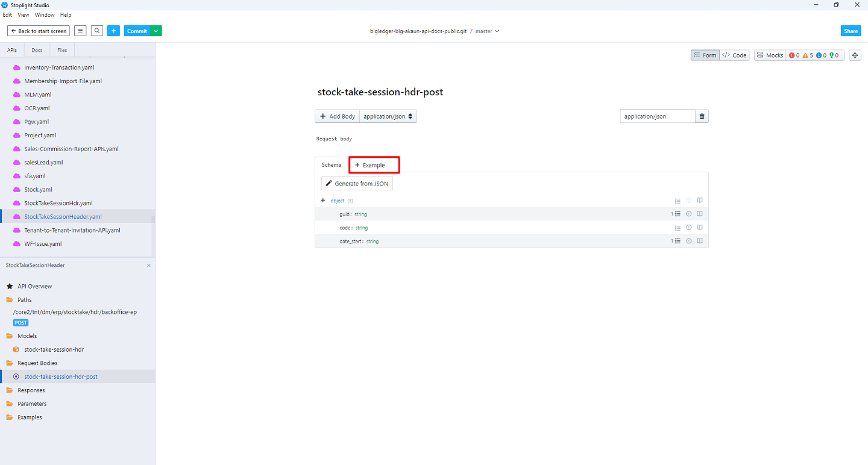Open the Mocks server panel
868x465 pixels.
[770, 55]
